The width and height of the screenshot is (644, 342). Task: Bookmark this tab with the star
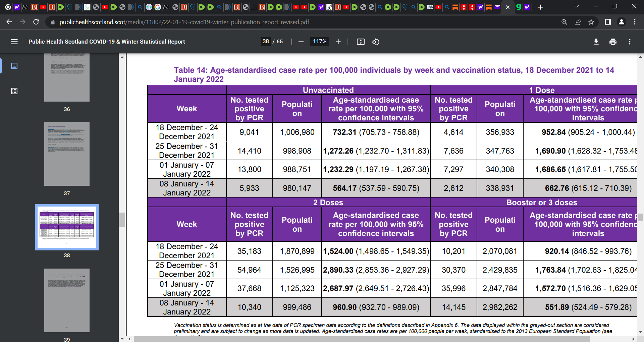(591, 22)
